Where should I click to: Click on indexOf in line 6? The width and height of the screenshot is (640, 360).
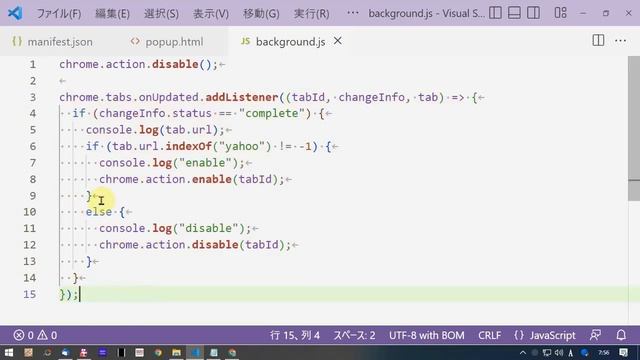[x=189, y=146]
